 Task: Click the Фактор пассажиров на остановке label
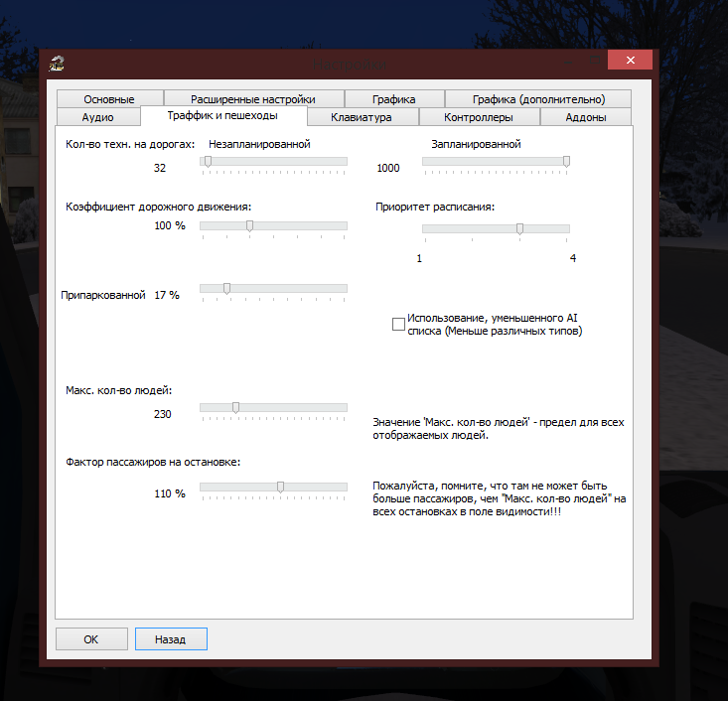coord(153,463)
